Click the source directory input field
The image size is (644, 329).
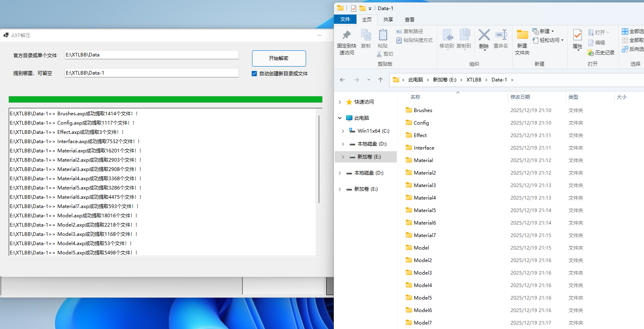pos(152,55)
